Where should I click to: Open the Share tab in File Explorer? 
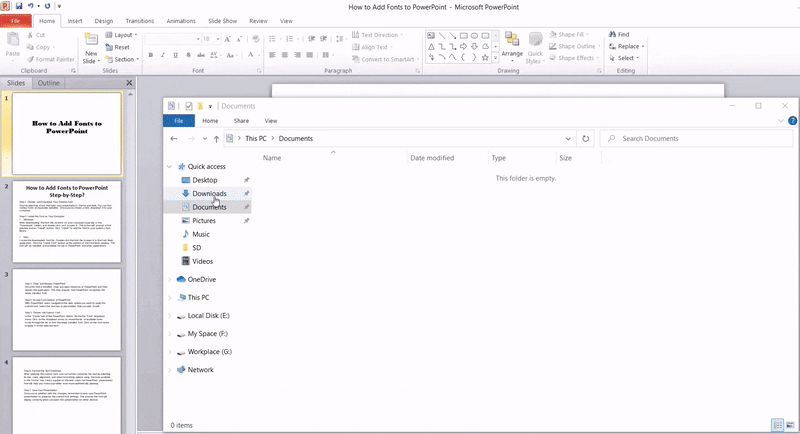coord(241,120)
